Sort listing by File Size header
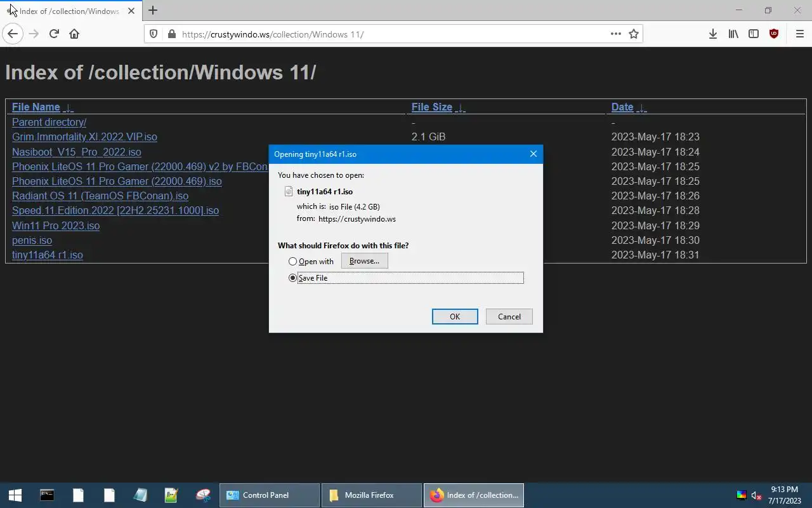812x508 pixels. 431,107
